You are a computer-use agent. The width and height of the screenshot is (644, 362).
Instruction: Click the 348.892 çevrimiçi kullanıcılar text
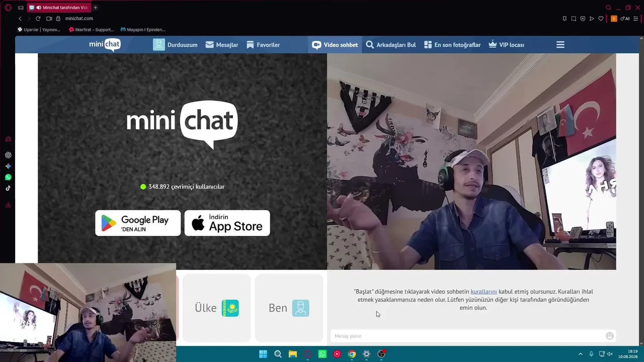(186, 187)
